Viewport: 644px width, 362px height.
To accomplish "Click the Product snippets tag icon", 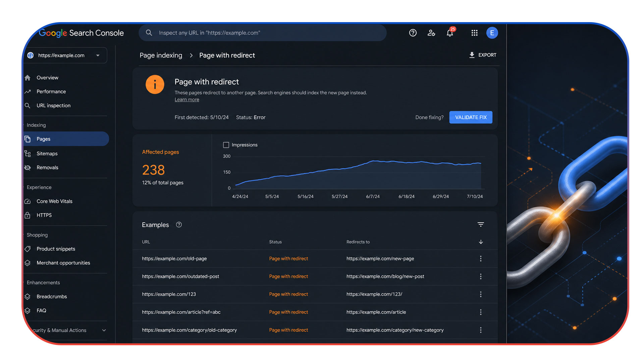I will click(28, 249).
